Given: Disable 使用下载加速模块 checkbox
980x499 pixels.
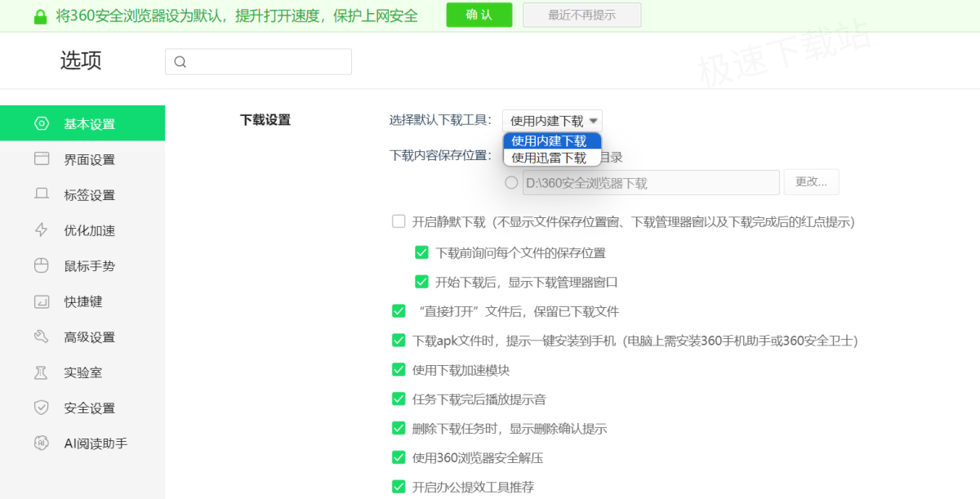Looking at the screenshot, I should pos(399,370).
